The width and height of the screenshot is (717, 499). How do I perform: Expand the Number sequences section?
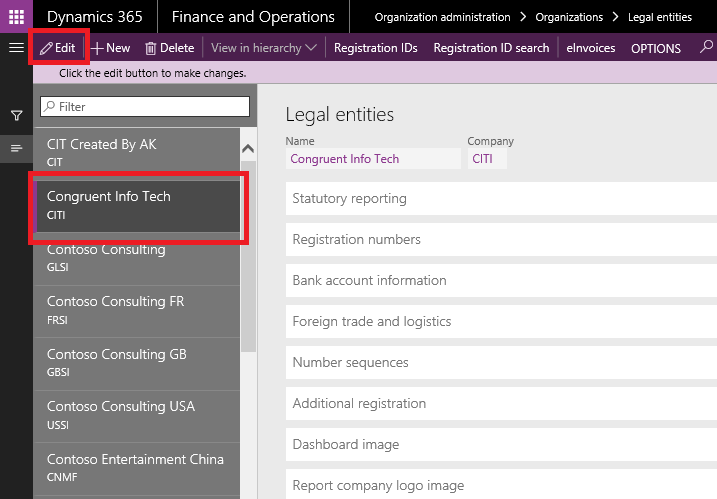click(501, 362)
